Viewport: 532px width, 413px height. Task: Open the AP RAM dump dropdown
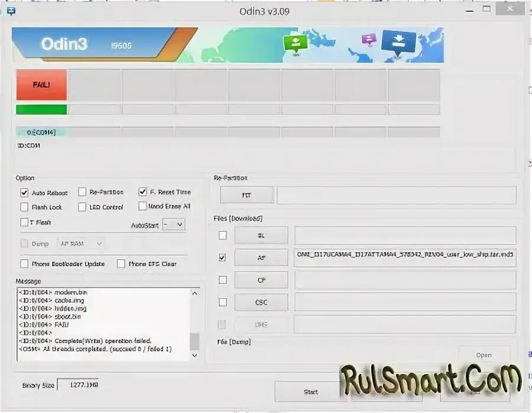coord(81,244)
